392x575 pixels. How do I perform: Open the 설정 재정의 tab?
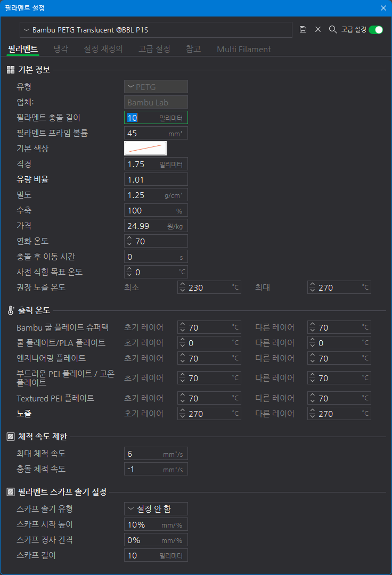pyautogui.click(x=103, y=49)
